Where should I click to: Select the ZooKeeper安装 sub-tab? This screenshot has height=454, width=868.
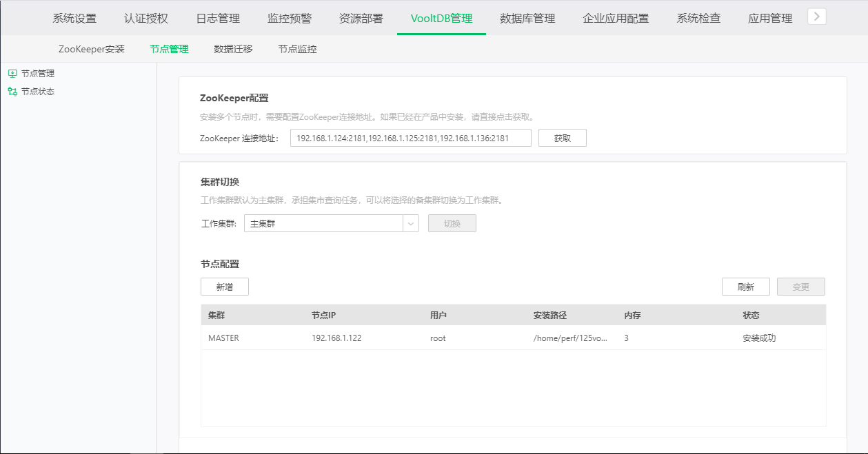pyautogui.click(x=92, y=49)
